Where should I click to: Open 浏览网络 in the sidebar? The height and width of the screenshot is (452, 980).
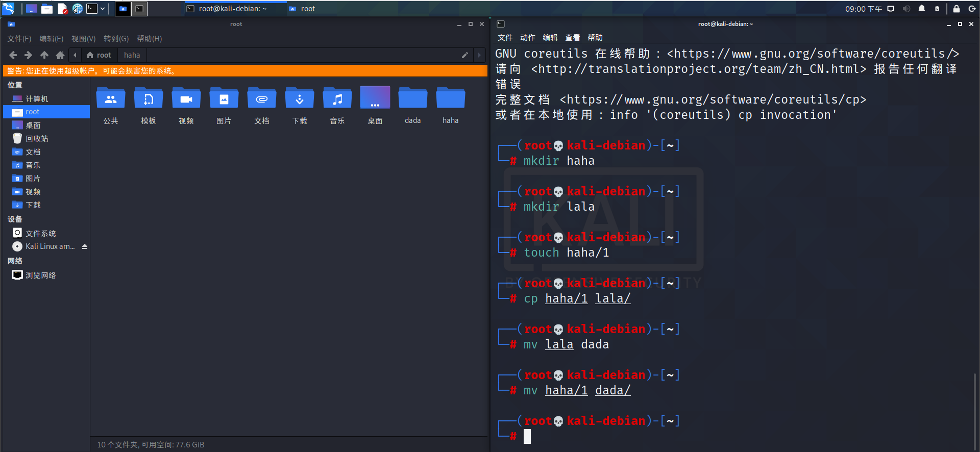[x=46, y=275]
